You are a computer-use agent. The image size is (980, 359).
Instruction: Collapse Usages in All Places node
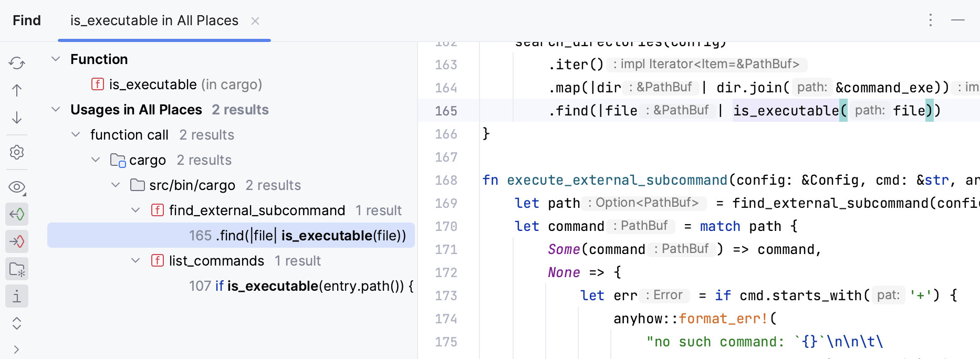(x=56, y=109)
